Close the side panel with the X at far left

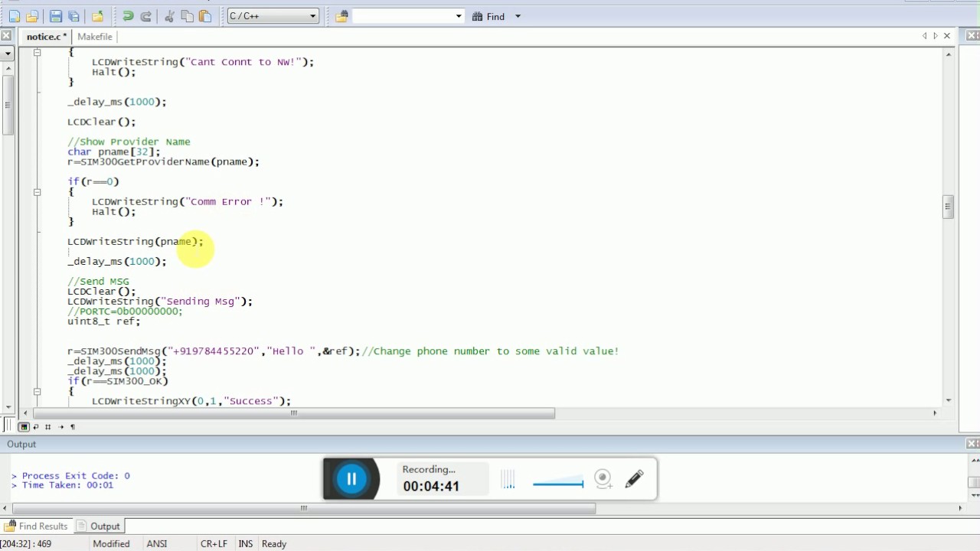point(5,35)
